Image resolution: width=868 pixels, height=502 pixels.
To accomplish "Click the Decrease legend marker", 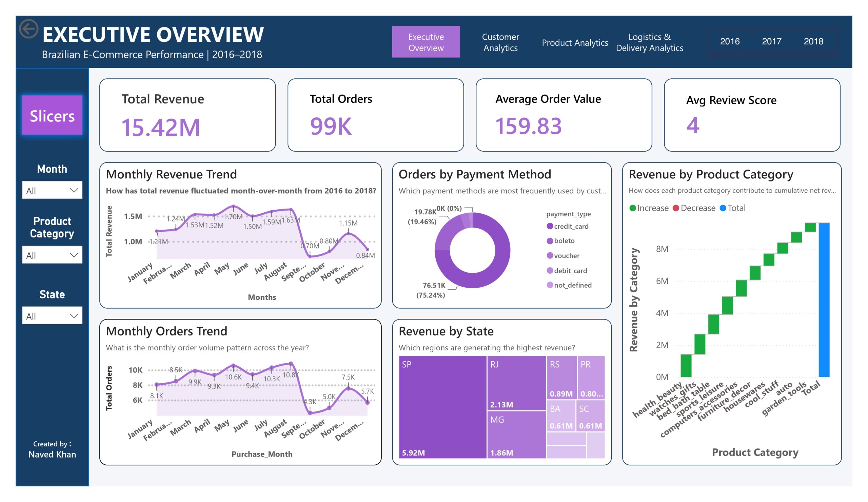I will [x=676, y=208].
